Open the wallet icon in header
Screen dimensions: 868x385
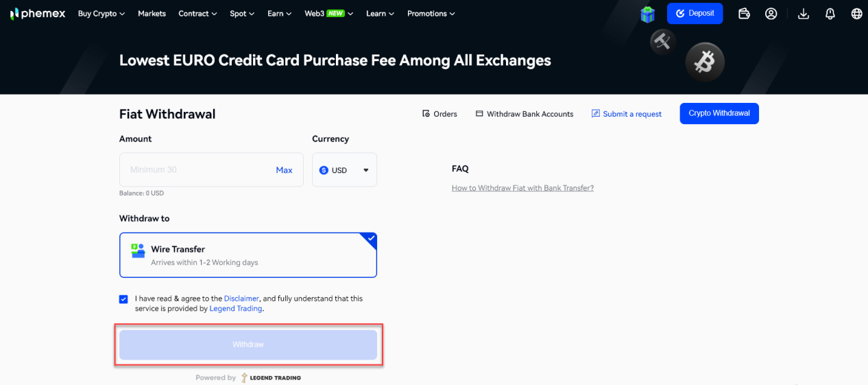pyautogui.click(x=744, y=14)
